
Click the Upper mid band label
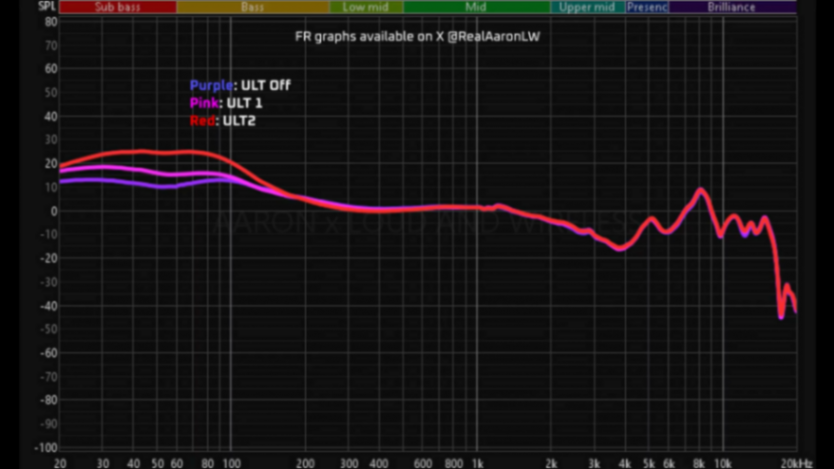click(587, 7)
